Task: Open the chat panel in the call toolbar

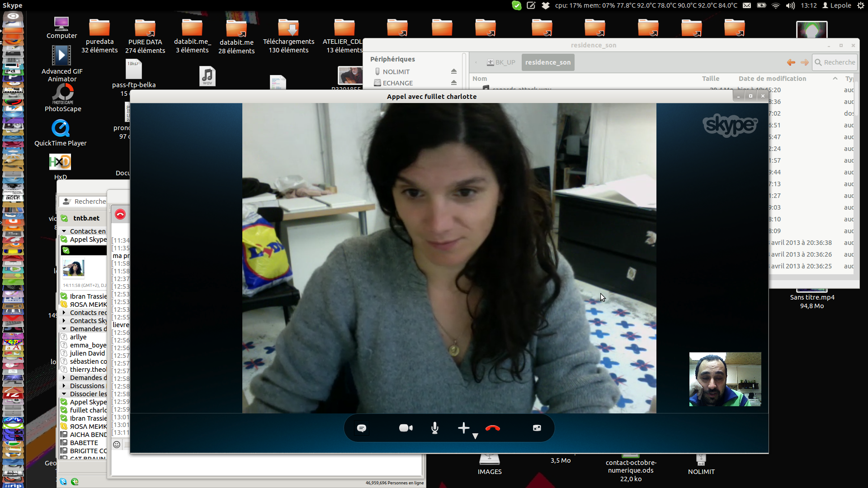Action: pyautogui.click(x=362, y=428)
